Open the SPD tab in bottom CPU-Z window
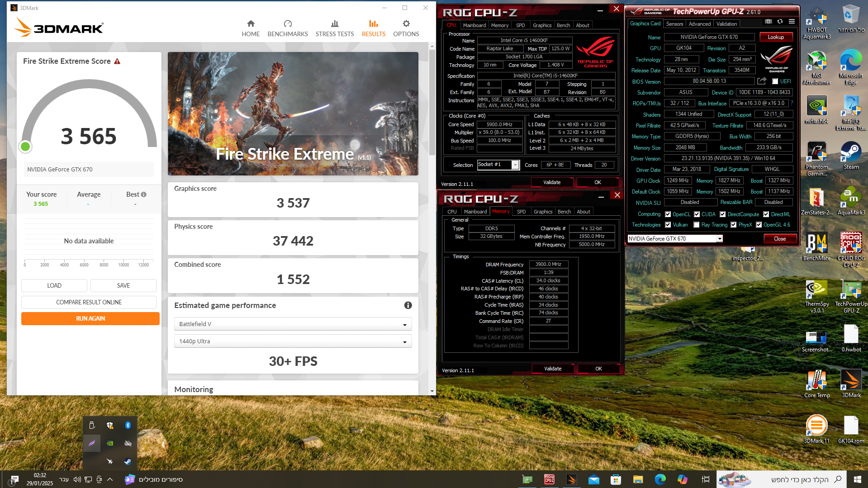 (x=522, y=212)
